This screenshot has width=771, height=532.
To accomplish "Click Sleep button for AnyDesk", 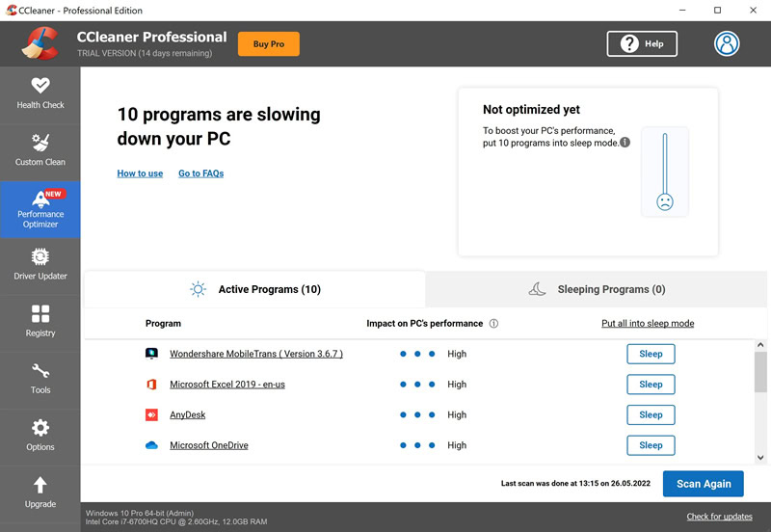I will 651,415.
